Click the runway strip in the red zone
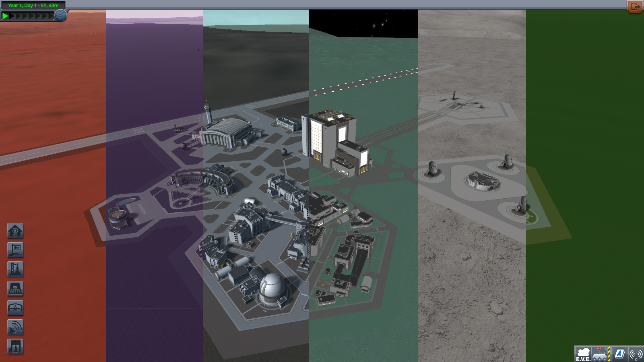This screenshot has width=644, height=362. point(52,148)
